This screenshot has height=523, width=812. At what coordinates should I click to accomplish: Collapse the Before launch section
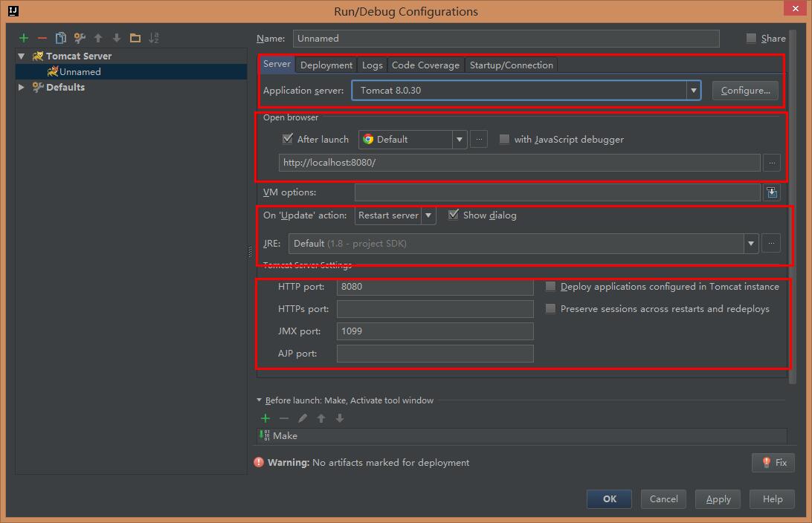pos(259,400)
